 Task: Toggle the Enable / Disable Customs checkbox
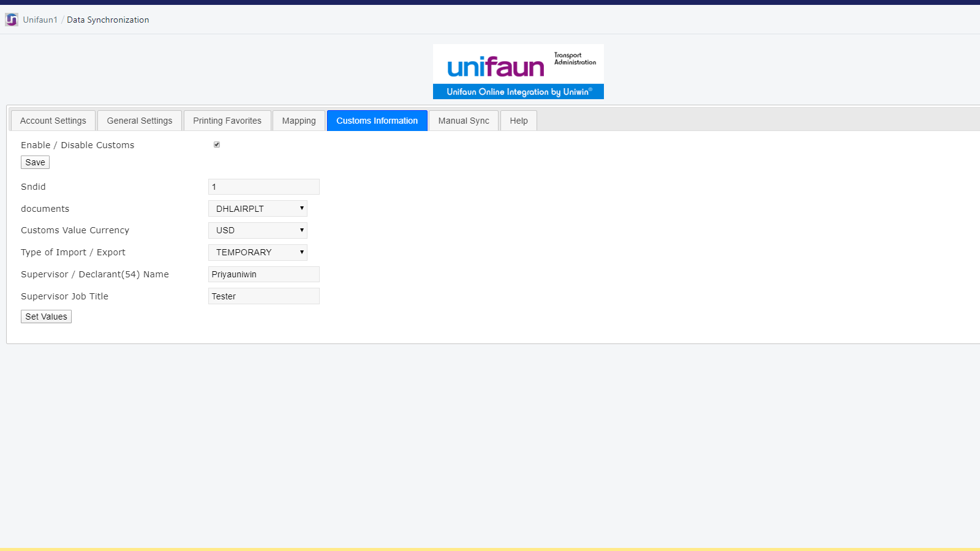pyautogui.click(x=217, y=144)
